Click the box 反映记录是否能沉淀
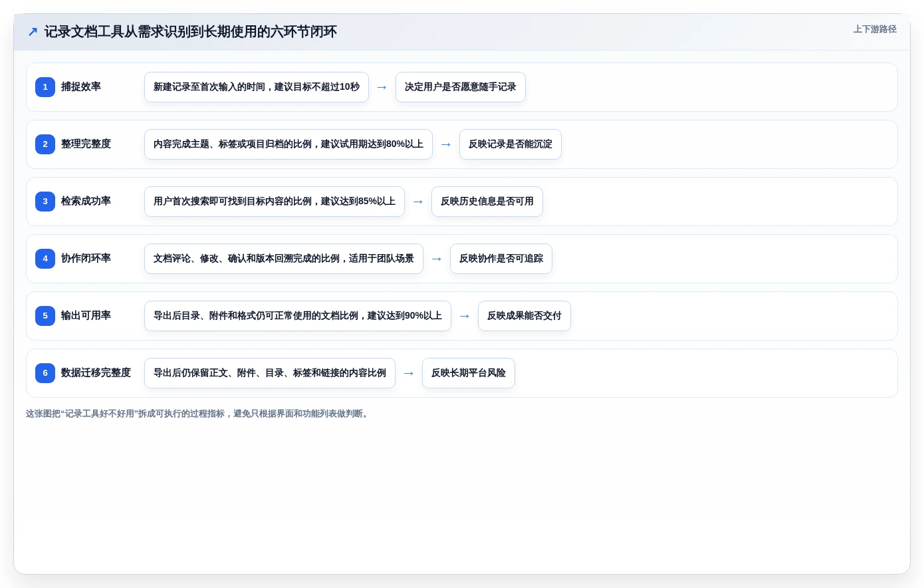Viewport: 924px width, 588px height. (511, 144)
